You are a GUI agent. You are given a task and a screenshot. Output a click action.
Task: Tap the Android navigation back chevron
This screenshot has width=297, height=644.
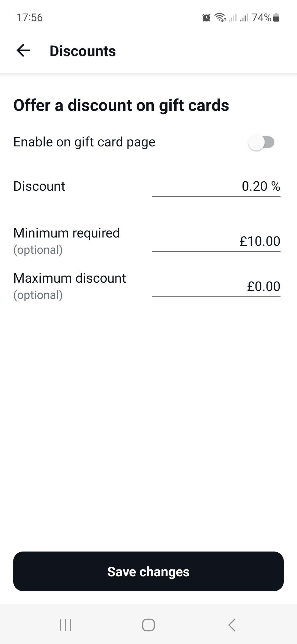click(x=232, y=625)
